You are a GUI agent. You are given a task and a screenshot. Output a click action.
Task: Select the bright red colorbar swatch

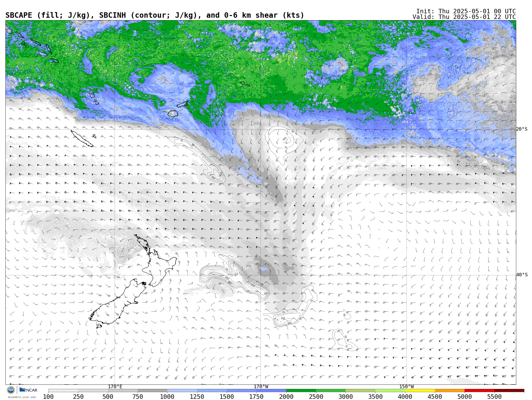(479, 391)
